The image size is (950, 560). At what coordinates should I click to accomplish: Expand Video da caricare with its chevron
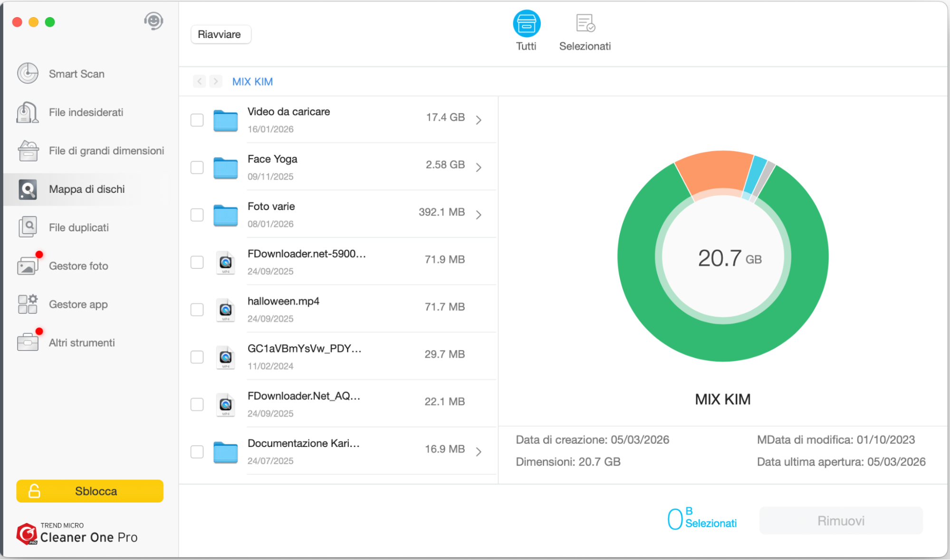tap(479, 120)
